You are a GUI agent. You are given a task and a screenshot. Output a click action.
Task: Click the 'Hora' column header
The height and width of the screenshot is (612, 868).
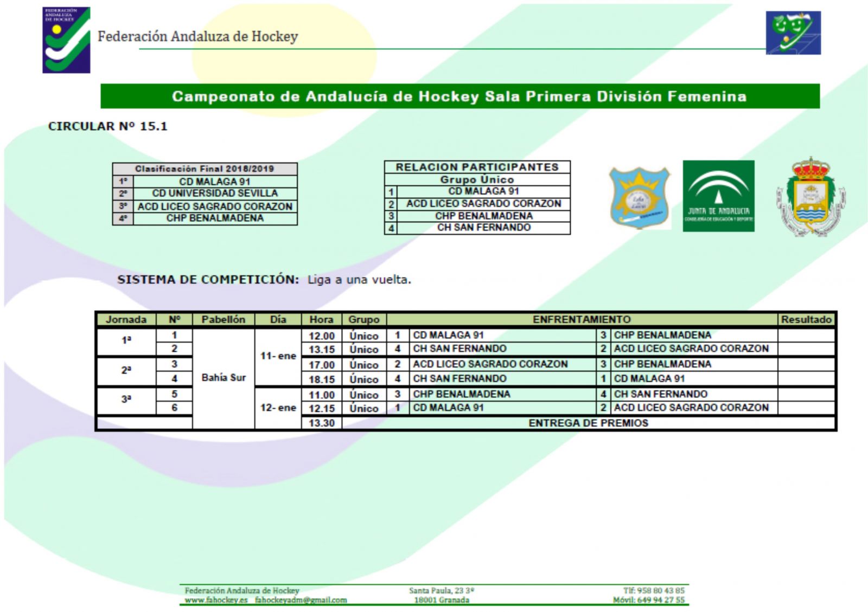click(321, 319)
